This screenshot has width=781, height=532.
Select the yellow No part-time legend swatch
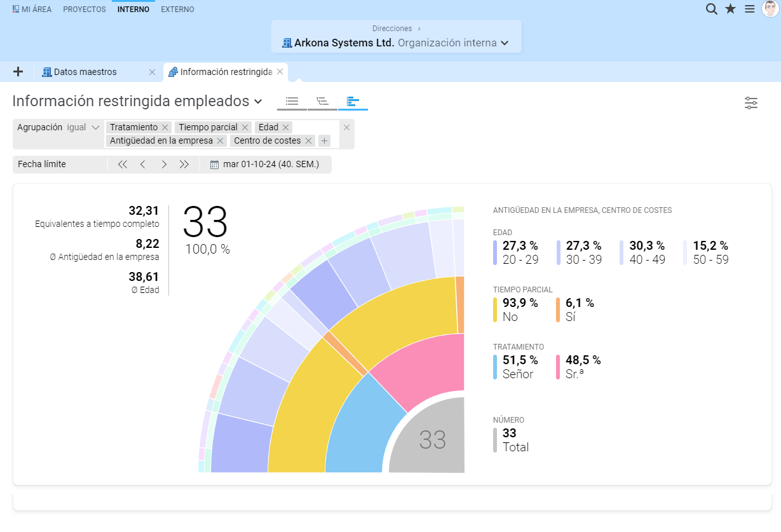point(495,310)
